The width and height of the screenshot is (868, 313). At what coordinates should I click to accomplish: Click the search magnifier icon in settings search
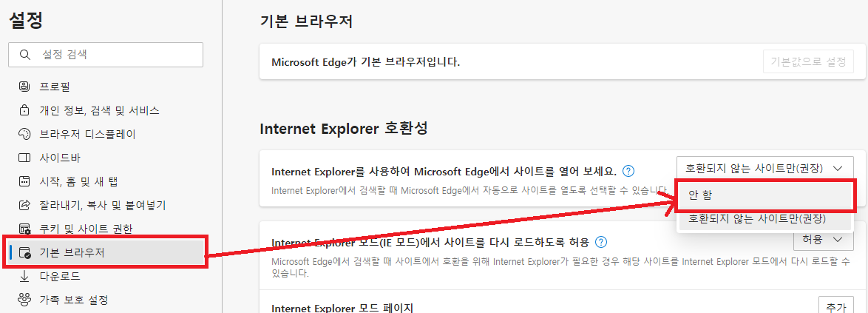24,54
